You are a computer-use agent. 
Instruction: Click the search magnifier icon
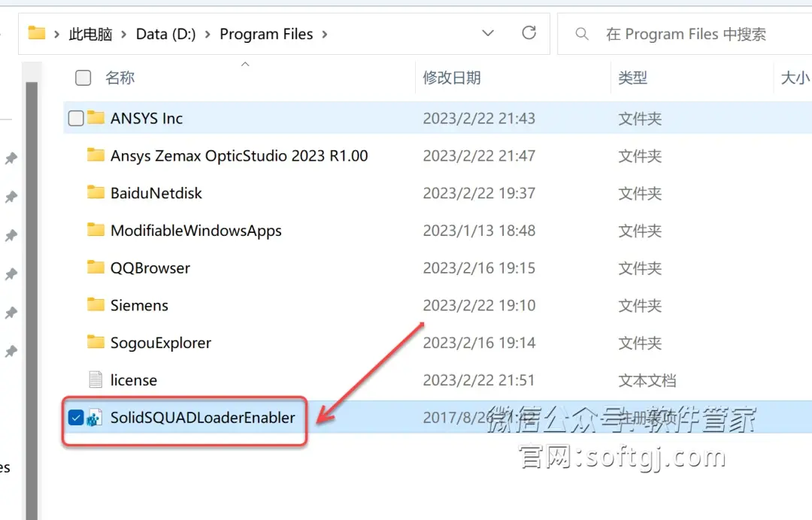pyautogui.click(x=581, y=34)
